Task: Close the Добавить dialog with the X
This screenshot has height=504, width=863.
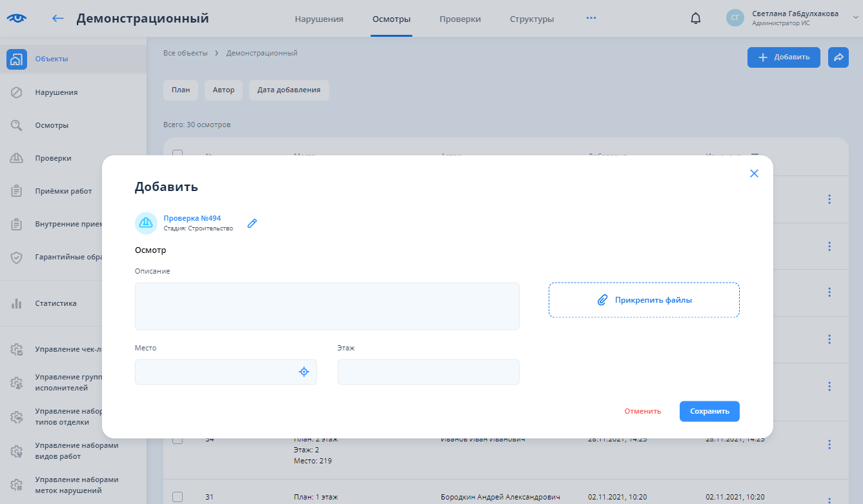Action: pyautogui.click(x=754, y=174)
